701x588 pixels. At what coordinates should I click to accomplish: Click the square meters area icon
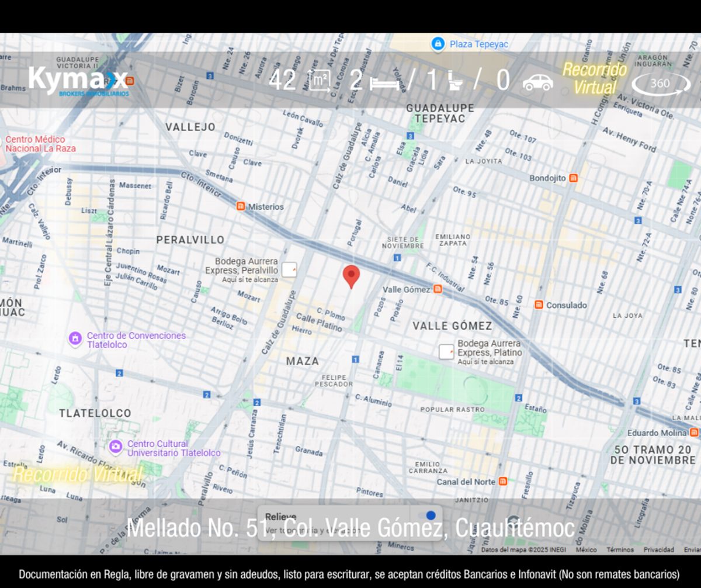click(x=318, y=81)
